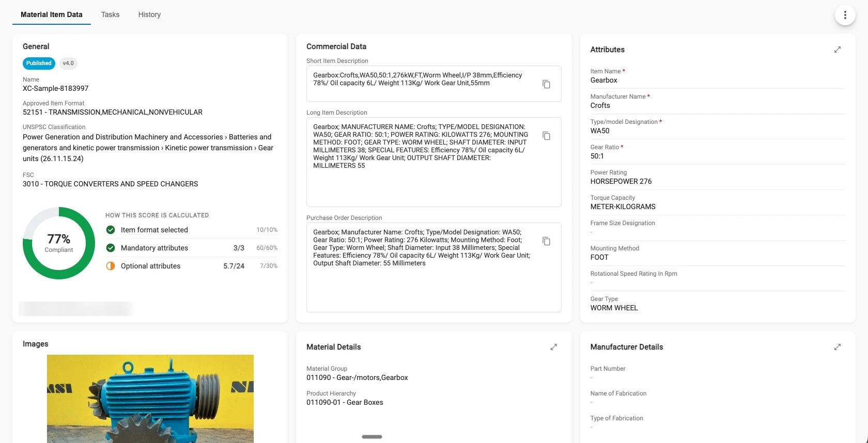Click the Frame Size Designation field label

click(623, 223)
